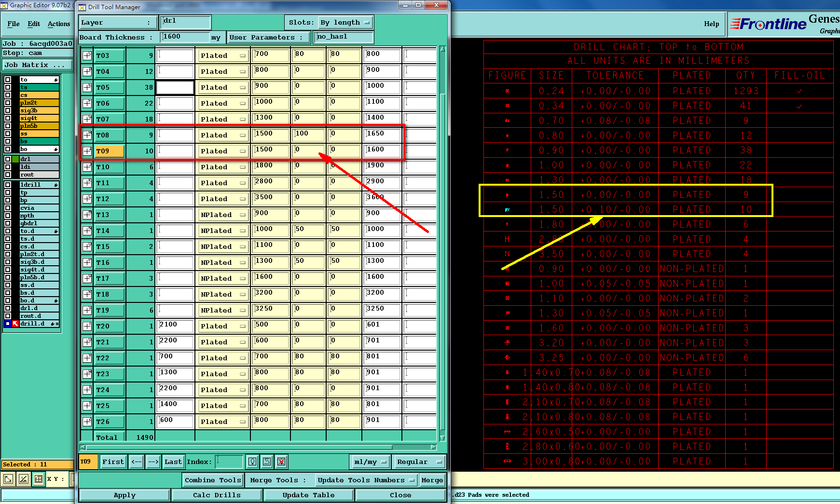840x504 pixels.
Task: Click the vertical scrollbar of the tool table
Action: [x=442, y=244]
